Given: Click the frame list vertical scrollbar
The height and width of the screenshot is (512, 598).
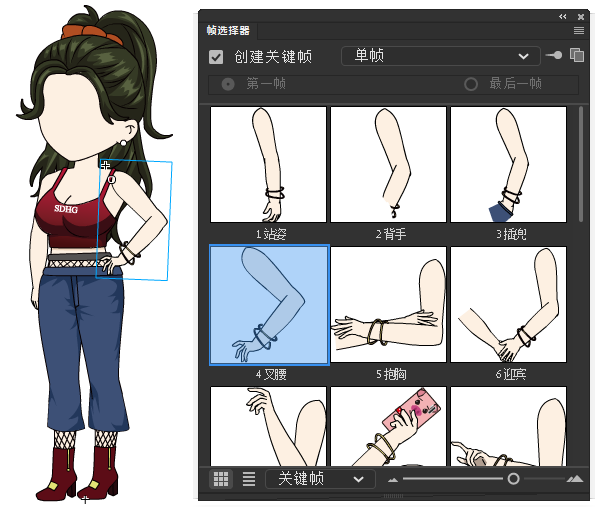Looking at the screenshot, I should point(581,164).
